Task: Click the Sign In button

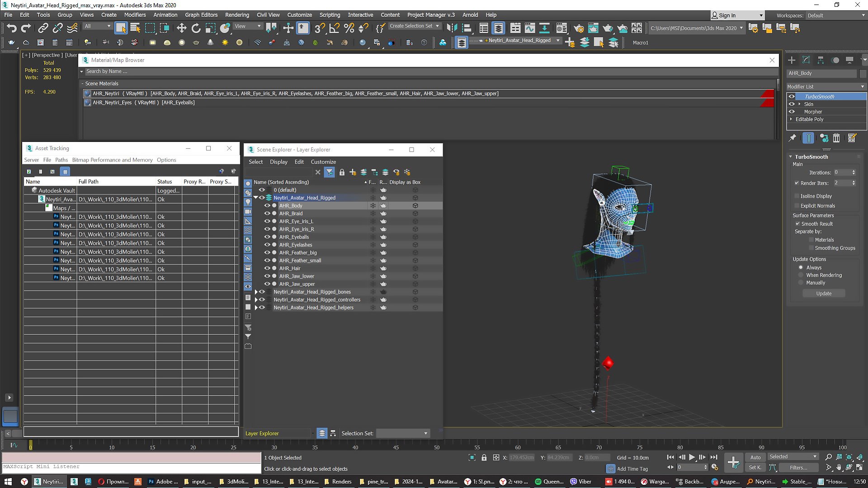Action: [x=737, y=15]
